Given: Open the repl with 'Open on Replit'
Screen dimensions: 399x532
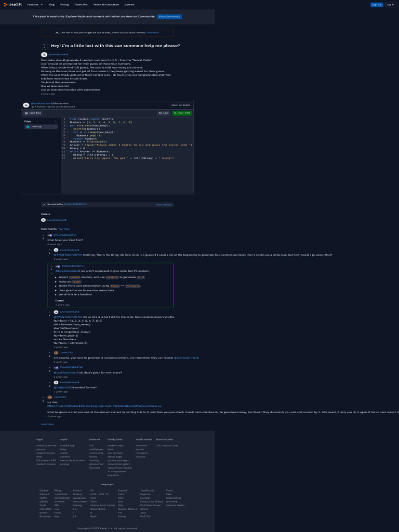Looking at the screenshot, I should click(x=180, y=105).
